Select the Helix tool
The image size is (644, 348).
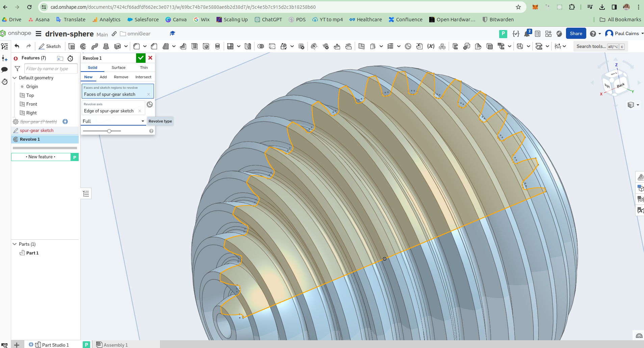click(390, 46)
